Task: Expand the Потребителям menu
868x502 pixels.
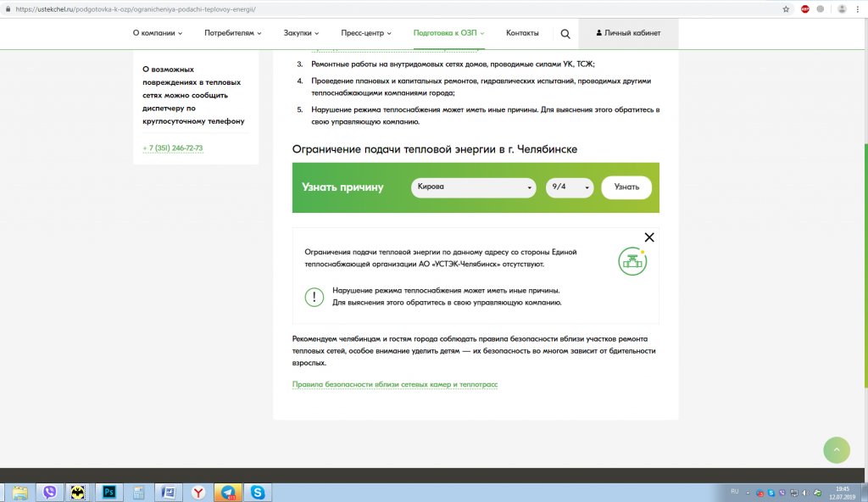Action: 233,33
